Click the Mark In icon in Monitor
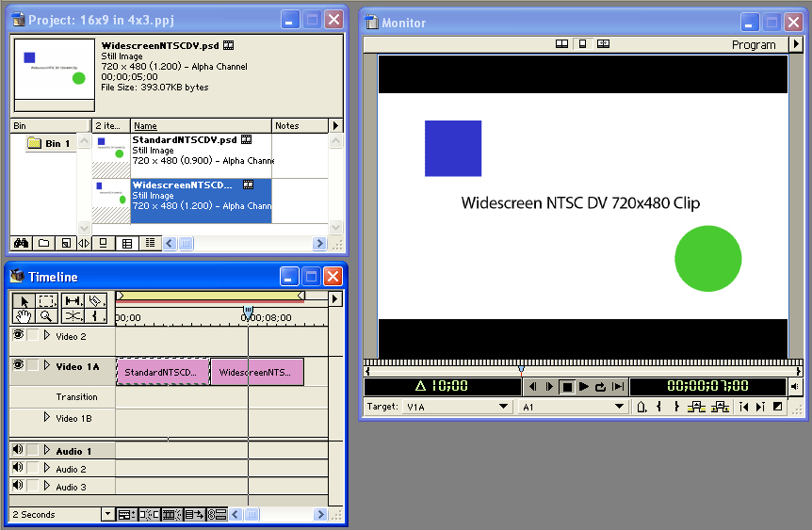This screenshot has height=530, width=812. tap(658, 407)
